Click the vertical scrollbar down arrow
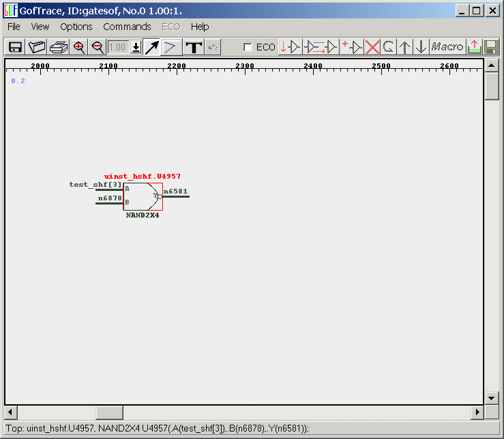Image resolution: width=504 pixels, height=439 pixels. pos(492,398)
